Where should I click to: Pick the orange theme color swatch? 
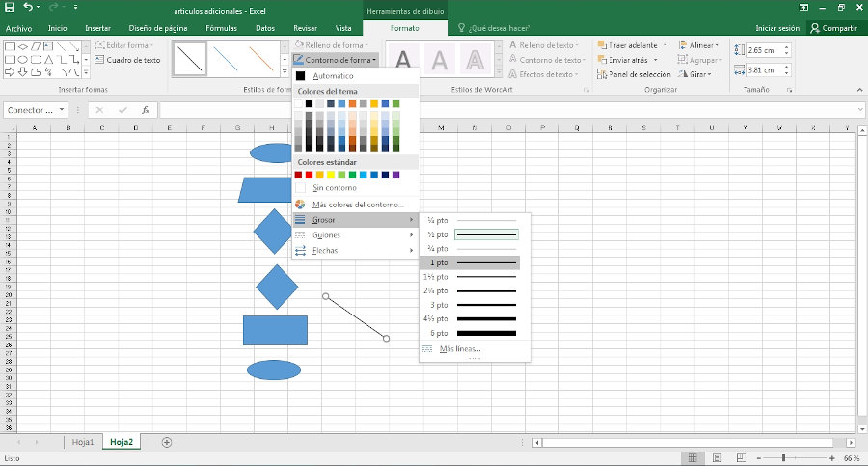(352, 104)
